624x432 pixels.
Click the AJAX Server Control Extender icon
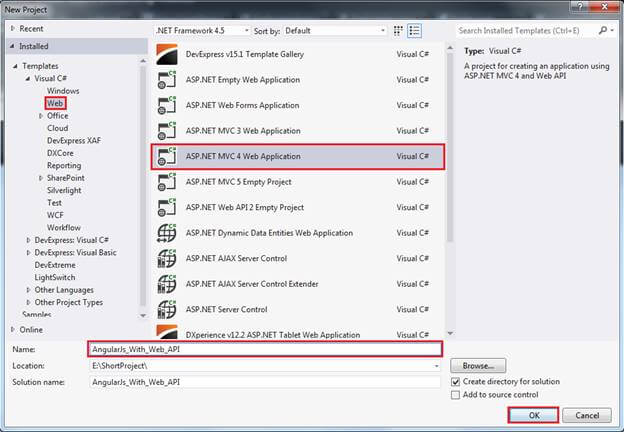167,284
